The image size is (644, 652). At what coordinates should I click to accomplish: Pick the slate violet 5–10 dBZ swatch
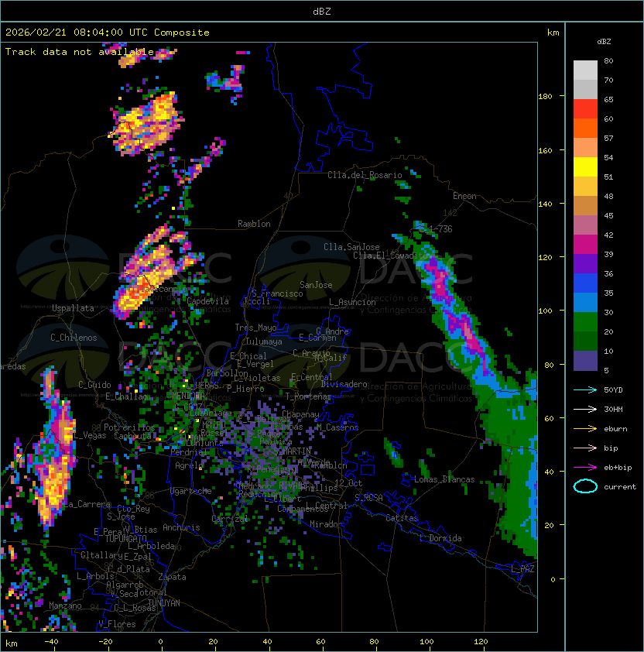pos(585,361)
